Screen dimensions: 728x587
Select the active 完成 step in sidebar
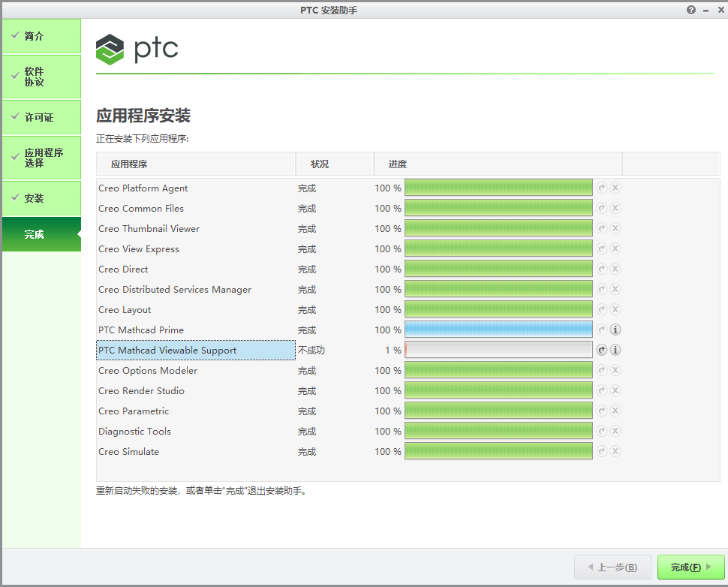pos(41,234)
